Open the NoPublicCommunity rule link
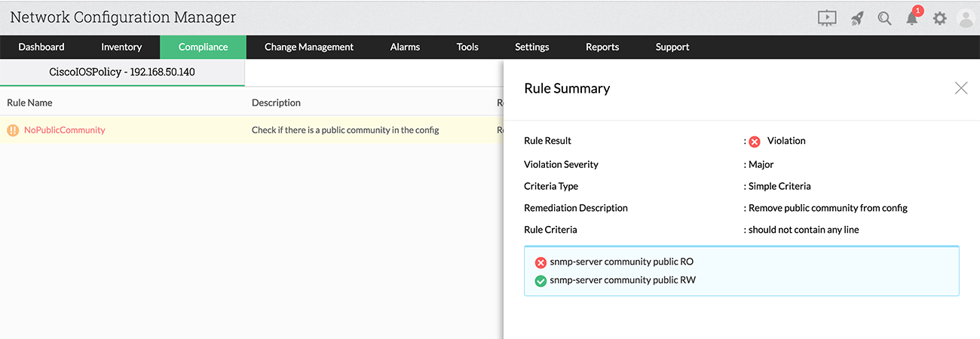 (x=65, y=130)
